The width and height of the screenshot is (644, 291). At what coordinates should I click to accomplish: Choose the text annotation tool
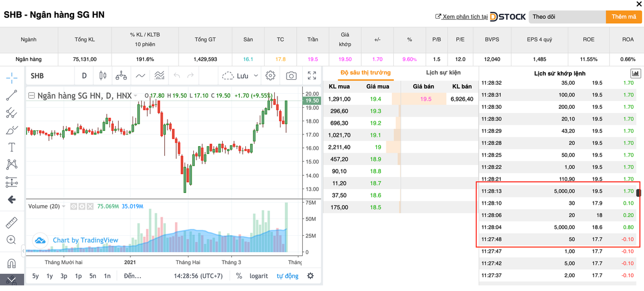pos(11,147)
